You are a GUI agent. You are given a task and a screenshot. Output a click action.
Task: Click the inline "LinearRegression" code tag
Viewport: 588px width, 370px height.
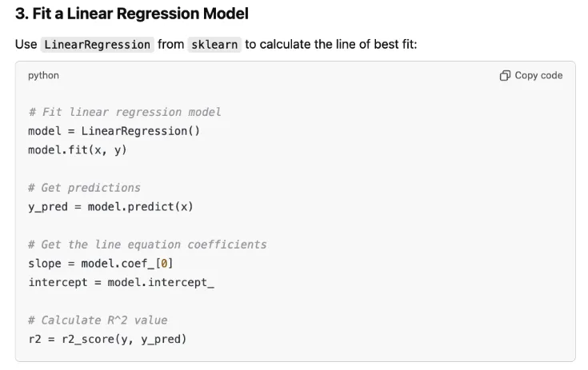point(97,44)
